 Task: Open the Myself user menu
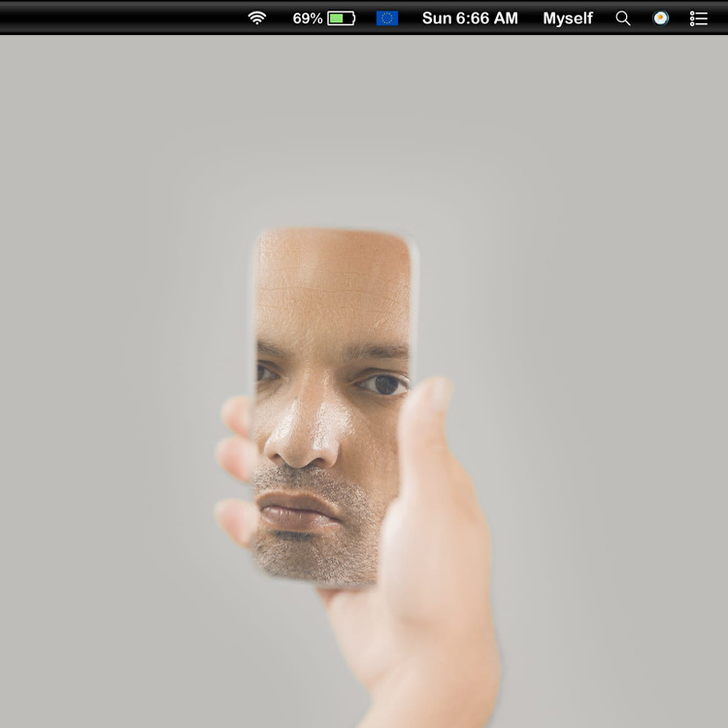[x=568, y=18]
